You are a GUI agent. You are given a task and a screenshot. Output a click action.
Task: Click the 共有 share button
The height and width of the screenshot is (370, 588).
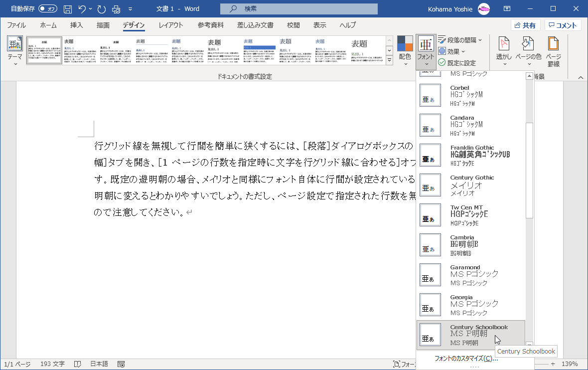[525, 25]
